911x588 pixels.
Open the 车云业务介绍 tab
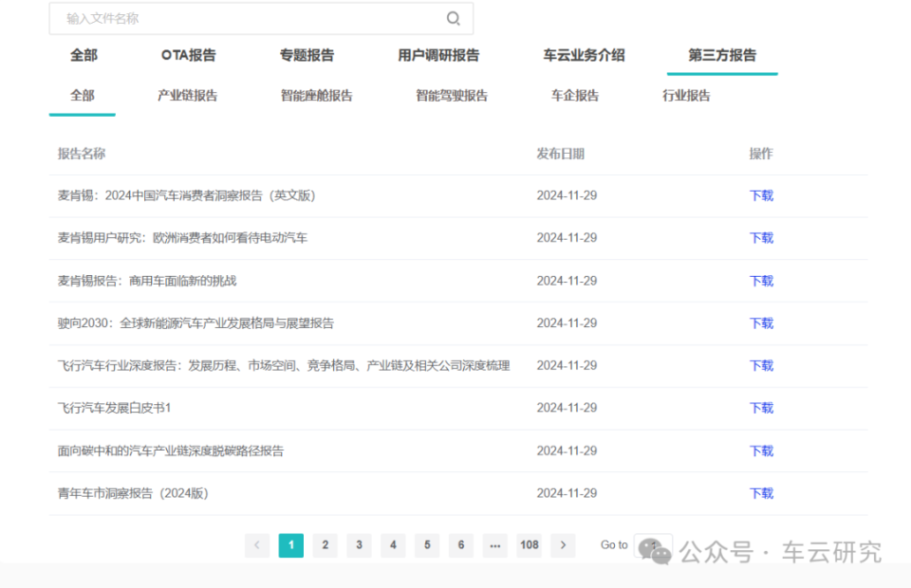coord(584,55)
